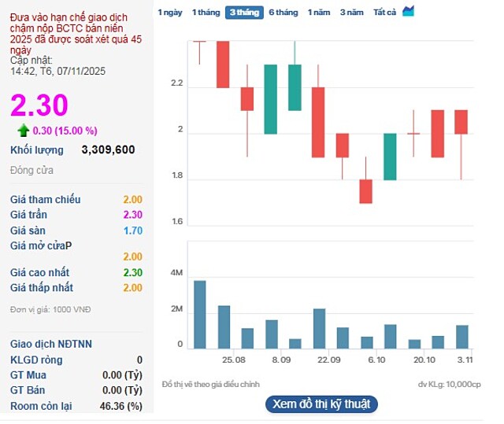Click the Giá trần value 2.30
The image size is (504, 424).
coord(132,215)
